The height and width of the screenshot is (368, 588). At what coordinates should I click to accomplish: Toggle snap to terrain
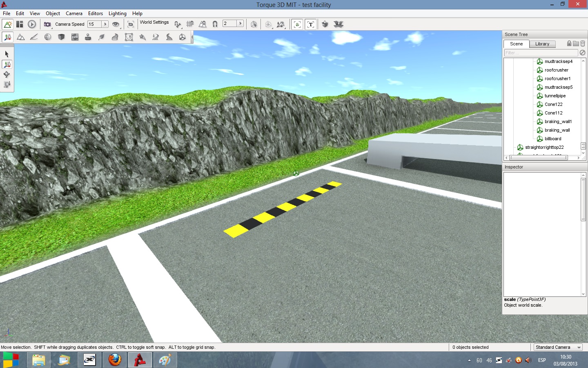[203, 24]
